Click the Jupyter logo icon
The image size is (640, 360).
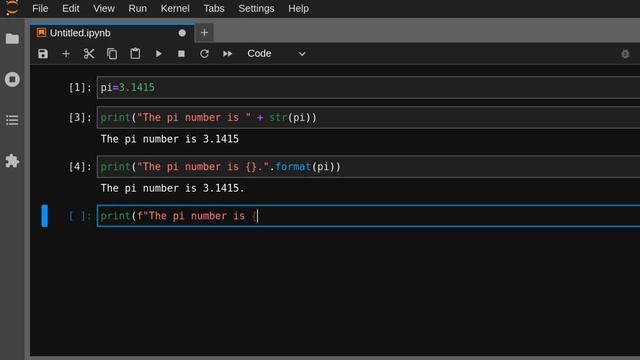[x=12, y=7]
